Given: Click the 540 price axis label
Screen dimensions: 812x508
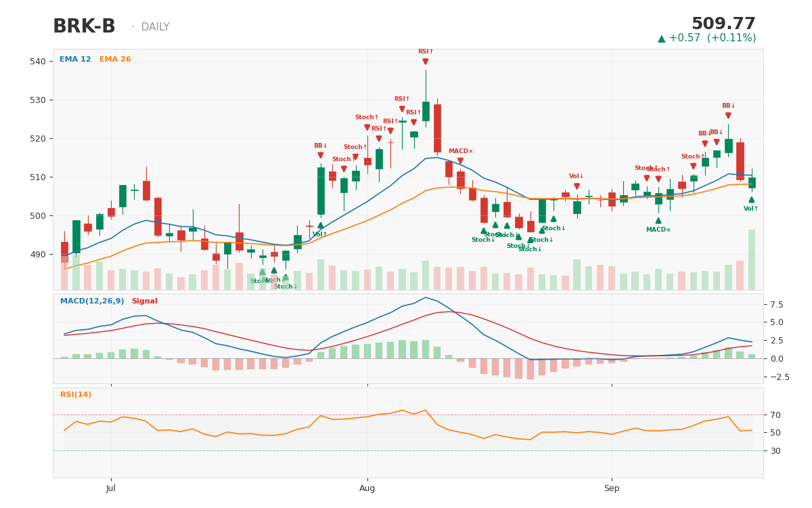Looking at the screenshot, I should pos(38,62).
